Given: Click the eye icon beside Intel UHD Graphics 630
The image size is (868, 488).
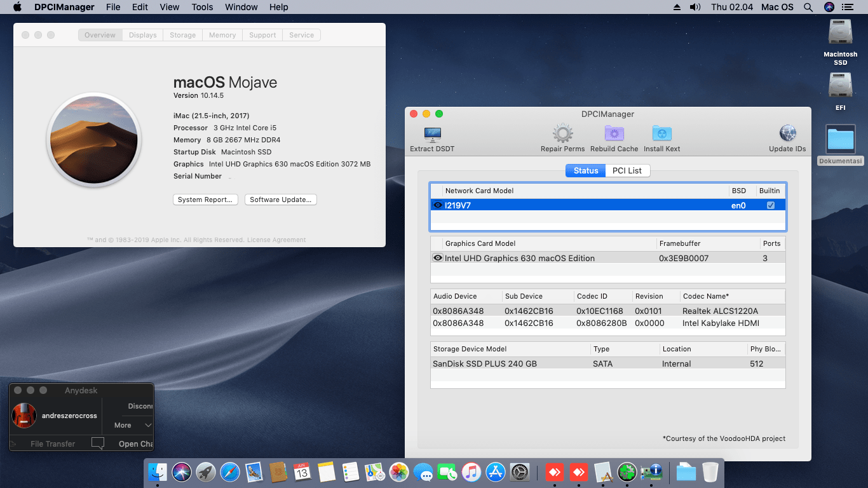Looking at the screenshot, I should pyautogui.click(x=438, y=257).
